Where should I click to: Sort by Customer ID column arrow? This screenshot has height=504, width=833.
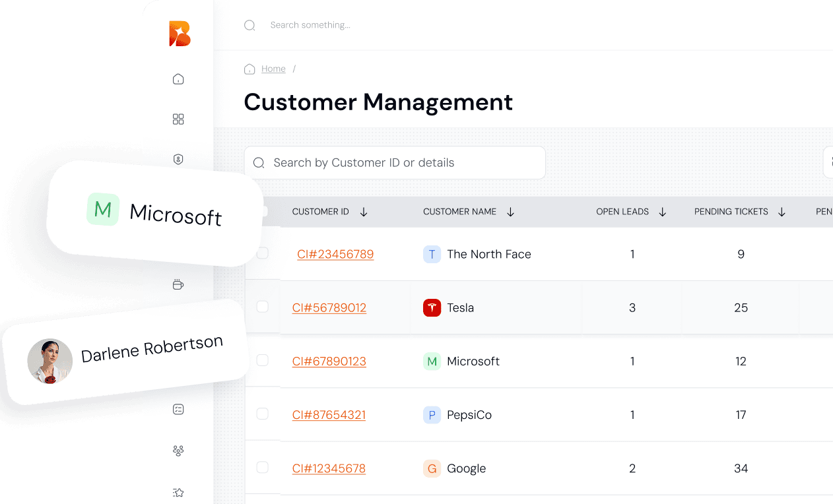coord(364,212)
